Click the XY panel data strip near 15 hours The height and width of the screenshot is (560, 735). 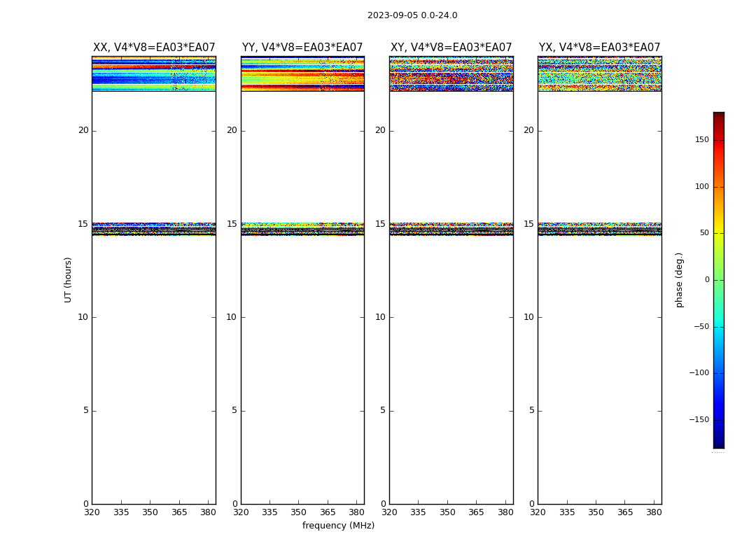pyautogui.click(x=451, y=229)
